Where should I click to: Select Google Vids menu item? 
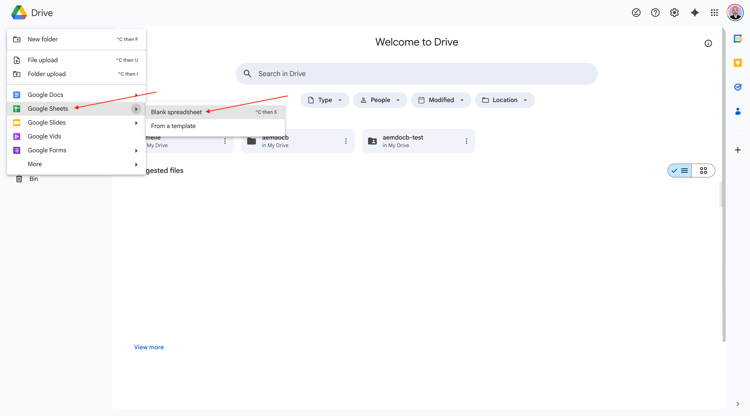pos(76,137)
